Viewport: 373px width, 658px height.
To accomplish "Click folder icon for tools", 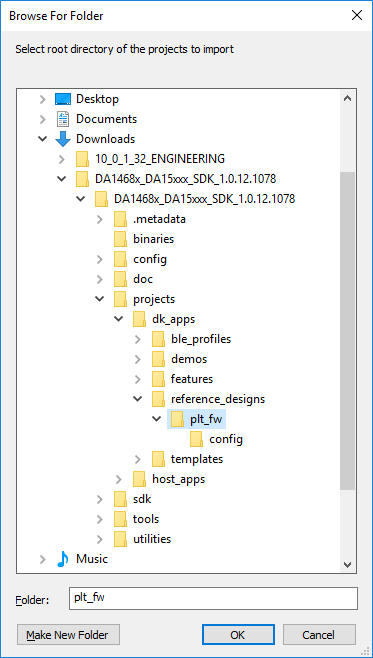I will click(120, 519).
